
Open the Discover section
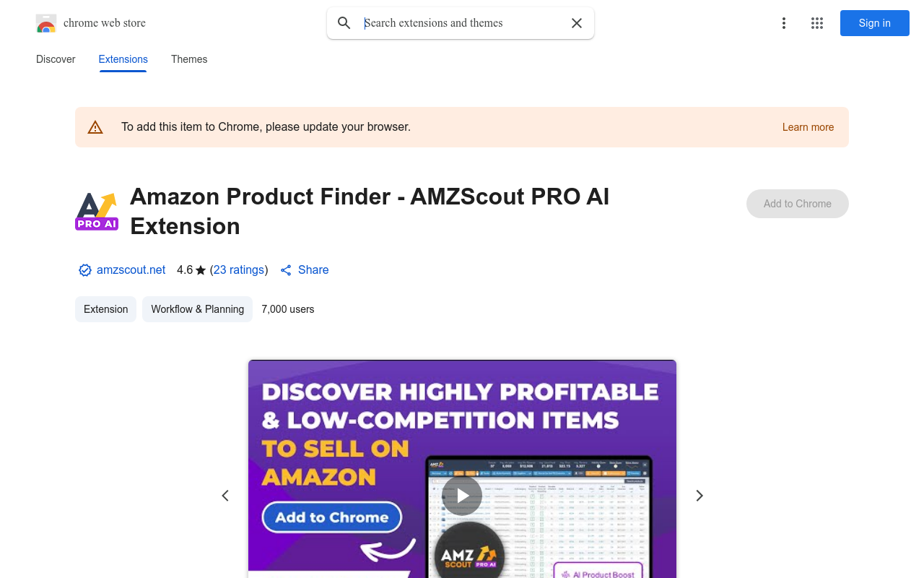coord(56,59)
